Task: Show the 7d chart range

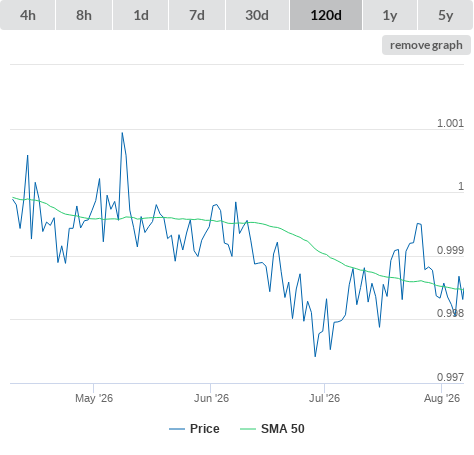Action: pos(197,15)
